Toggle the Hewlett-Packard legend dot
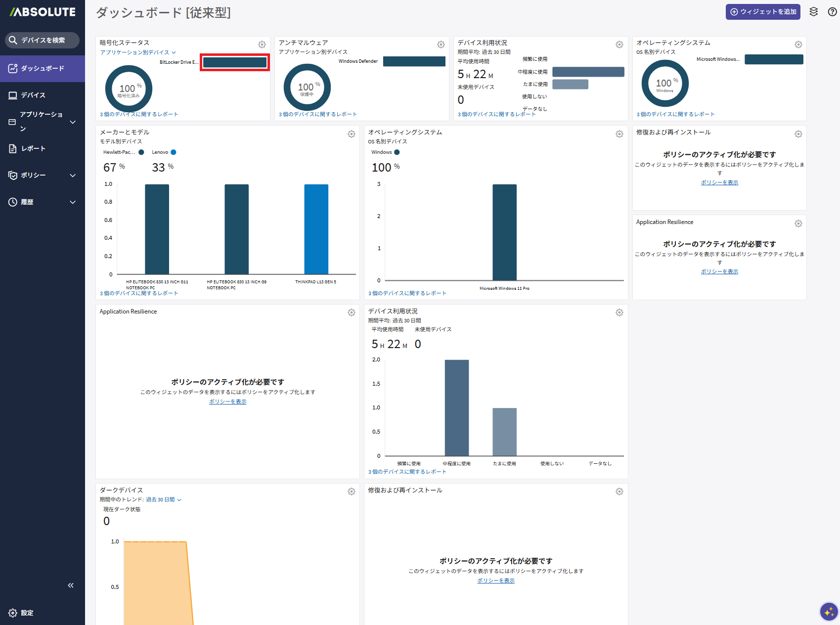 click(141, 152)
